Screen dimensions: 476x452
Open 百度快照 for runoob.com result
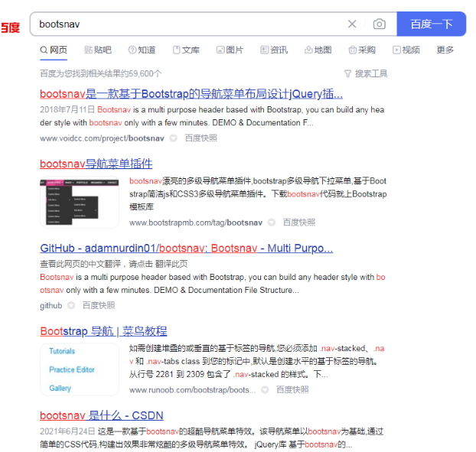pyautogui.click(x=292, y=390)
